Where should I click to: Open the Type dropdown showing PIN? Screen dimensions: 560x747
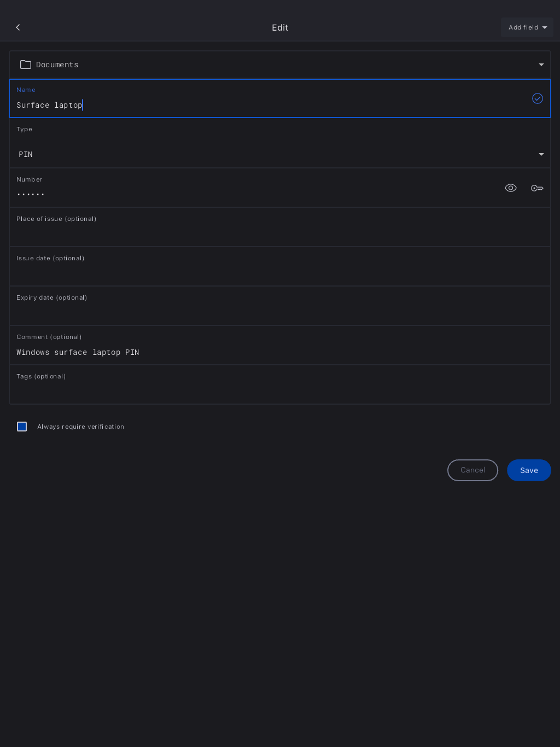279,154
